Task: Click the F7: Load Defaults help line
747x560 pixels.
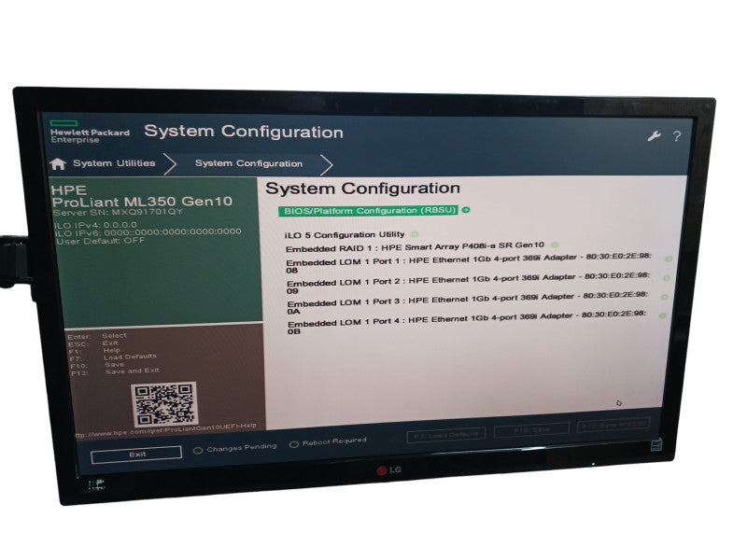Action: pos(113,357)
